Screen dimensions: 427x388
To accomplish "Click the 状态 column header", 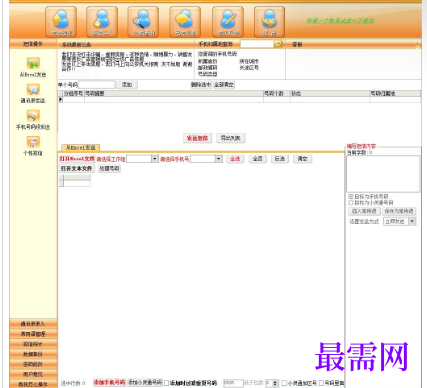I will 330,94.
